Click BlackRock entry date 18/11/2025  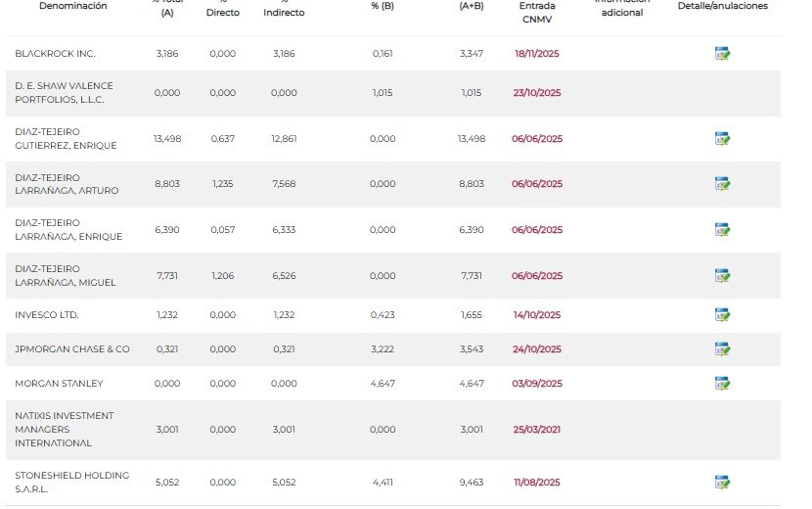click(x=537, y=54)
